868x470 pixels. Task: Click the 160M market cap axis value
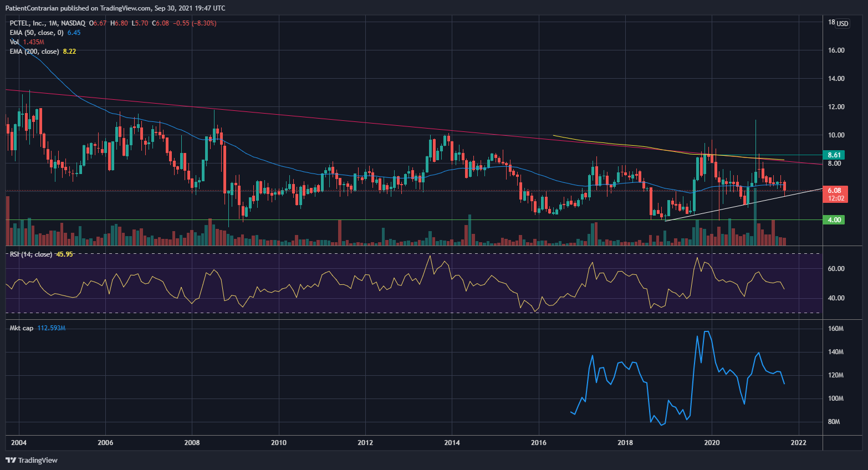point(835,329)
